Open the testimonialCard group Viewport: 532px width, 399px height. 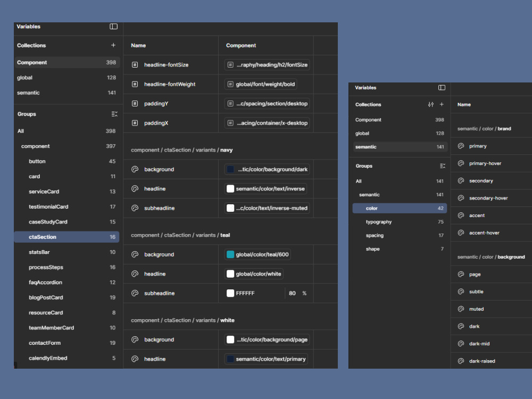pos(67,206)
